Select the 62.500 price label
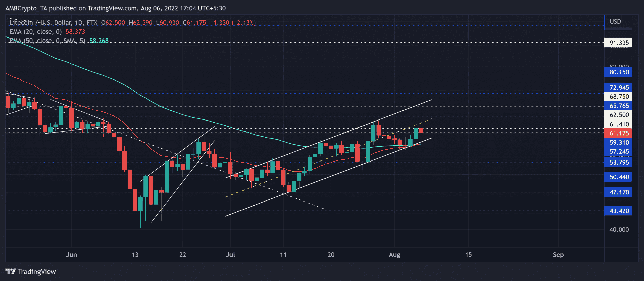 tap(618, 115)
